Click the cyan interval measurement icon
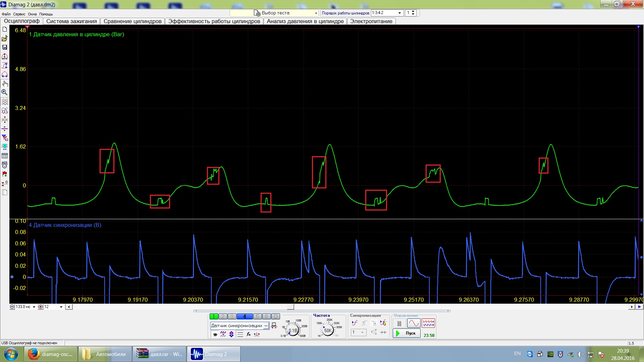Image resolution: width=644 pixels, height=362 pixels. pyautogui.click(x=5, y=147)
